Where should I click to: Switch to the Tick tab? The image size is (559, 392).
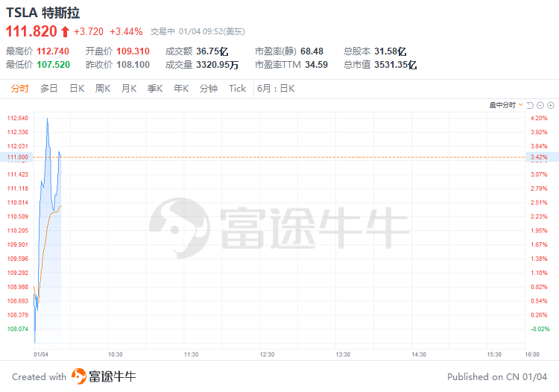coord(238,89)
